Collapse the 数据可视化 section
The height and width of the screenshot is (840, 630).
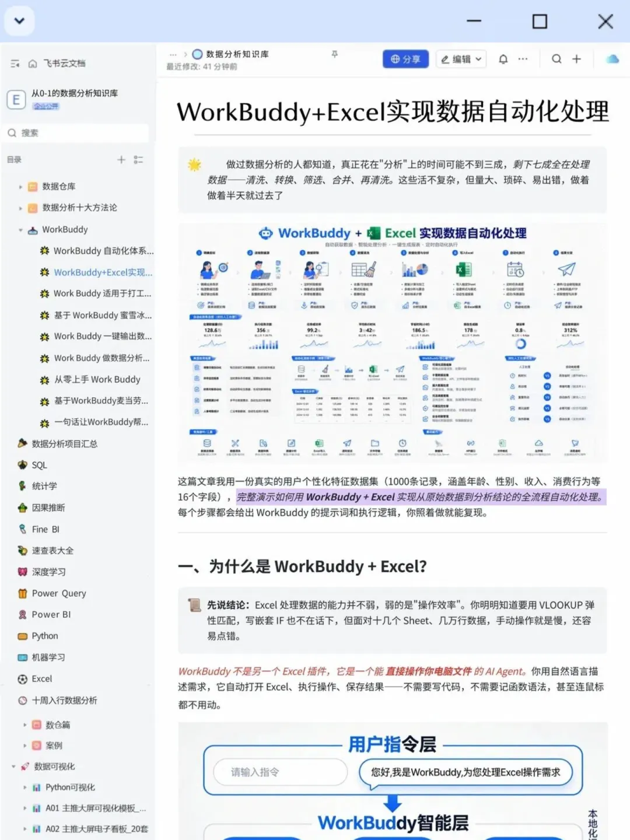click(x=13, y=766)
